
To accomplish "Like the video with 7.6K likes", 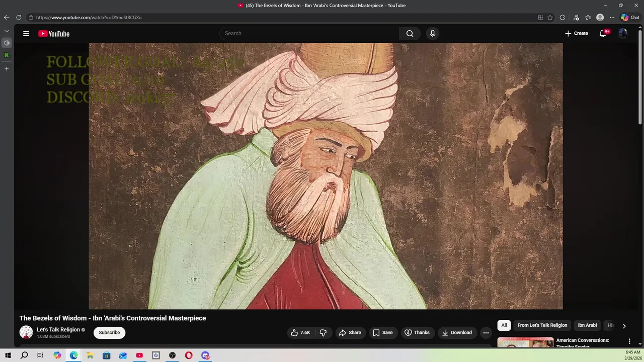I will coord(300,332).
